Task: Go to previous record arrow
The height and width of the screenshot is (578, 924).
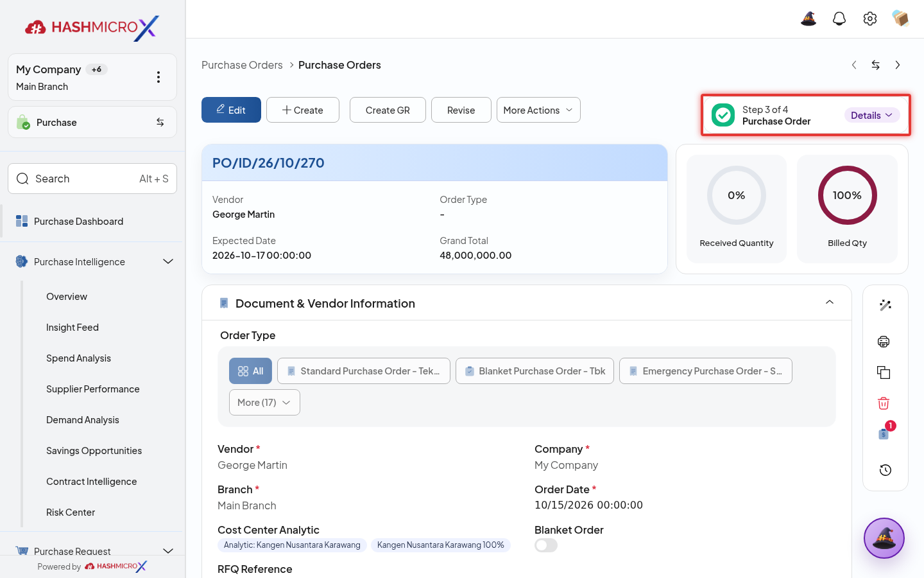Action: pyautogui.click(x=854, y=65)
